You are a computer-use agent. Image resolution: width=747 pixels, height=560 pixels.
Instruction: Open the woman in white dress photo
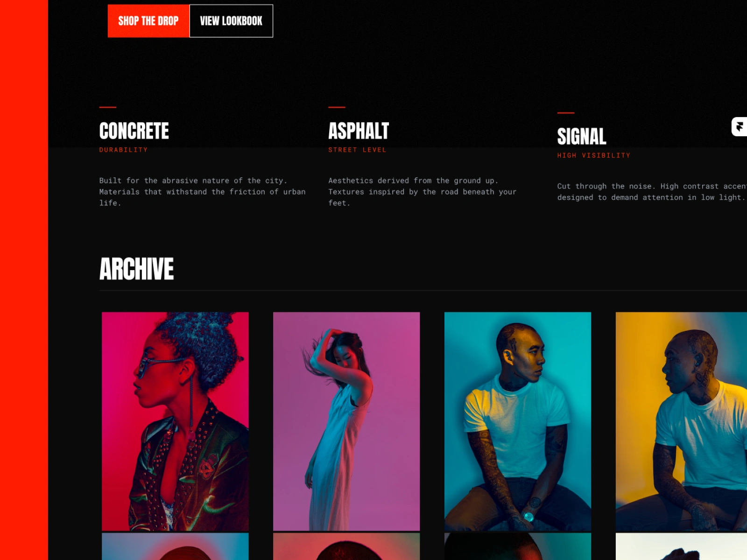[x=346, y=421]
